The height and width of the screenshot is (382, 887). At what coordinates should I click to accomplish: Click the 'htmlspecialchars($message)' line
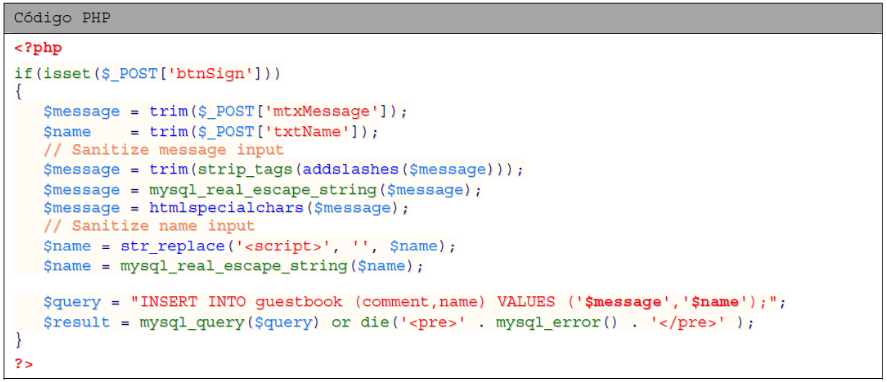tap(226, 208)
